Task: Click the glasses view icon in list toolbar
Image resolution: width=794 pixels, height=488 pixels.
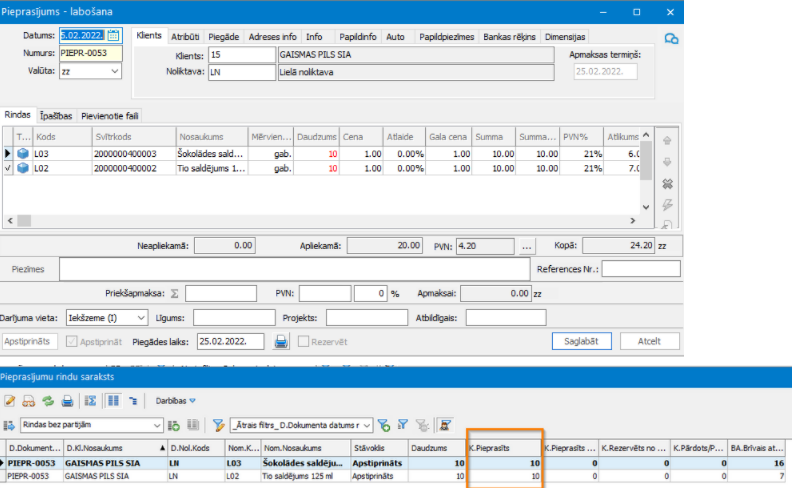Action: (28, 401)
